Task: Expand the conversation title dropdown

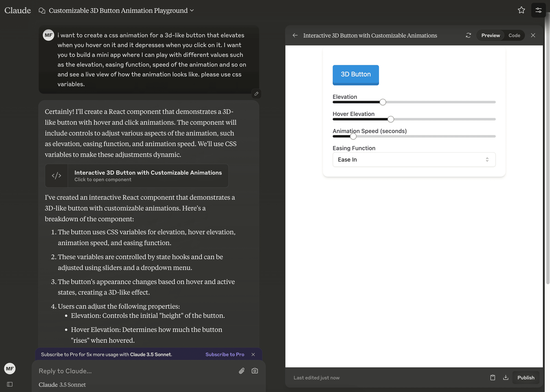Action: pyautogui.click(x=192, y=10)
